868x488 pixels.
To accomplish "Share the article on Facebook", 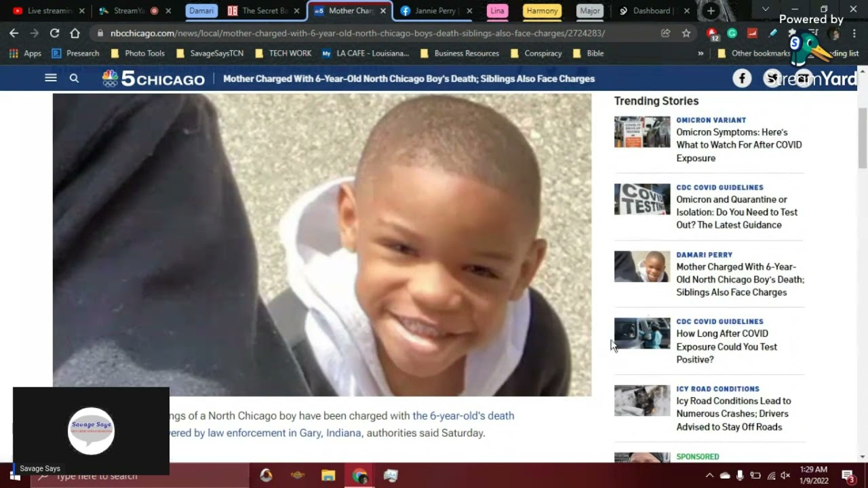I will tap(742, 79).
